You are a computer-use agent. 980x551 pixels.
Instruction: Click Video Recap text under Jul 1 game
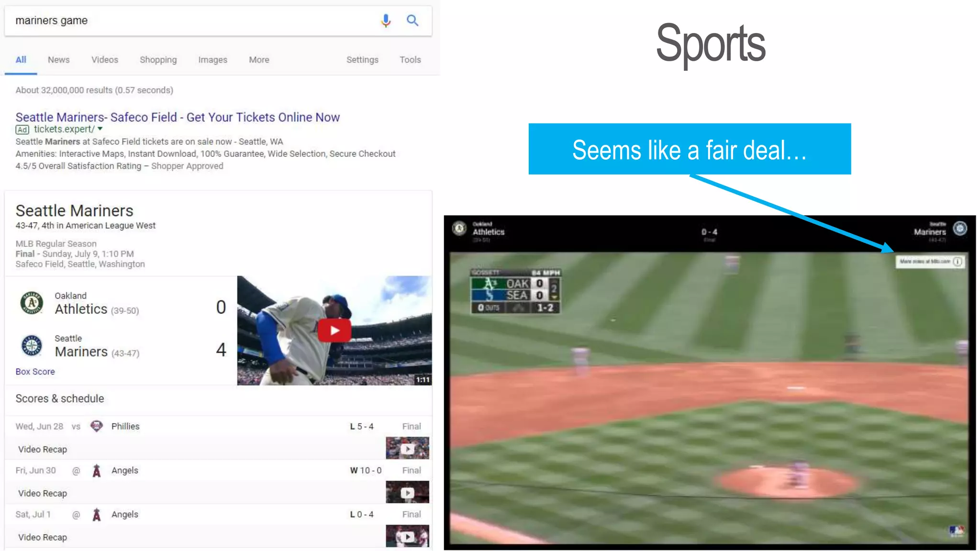pyautogui.click(x=43, y=538)
